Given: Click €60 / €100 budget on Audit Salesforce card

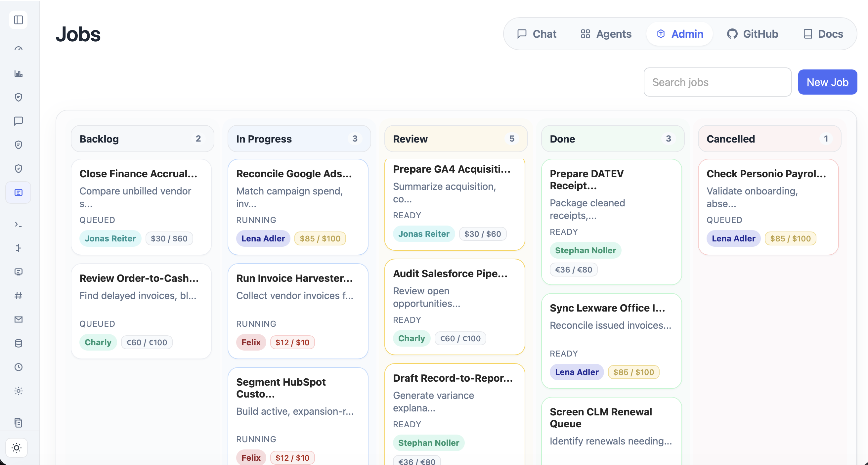Looking at the screenshot, I should click(460, 338).
